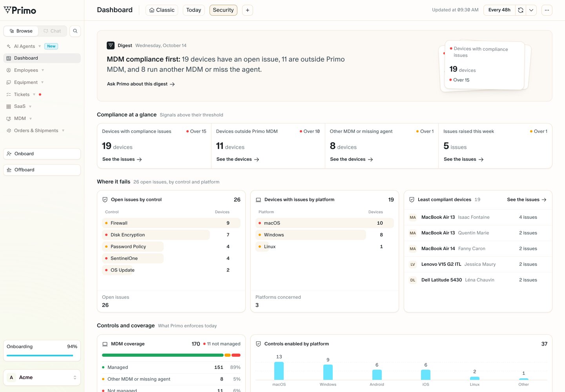This screenshot has height=392, width=565.
Task: Open the refresh interval dropdown chevron
Action: pos(531,10)
